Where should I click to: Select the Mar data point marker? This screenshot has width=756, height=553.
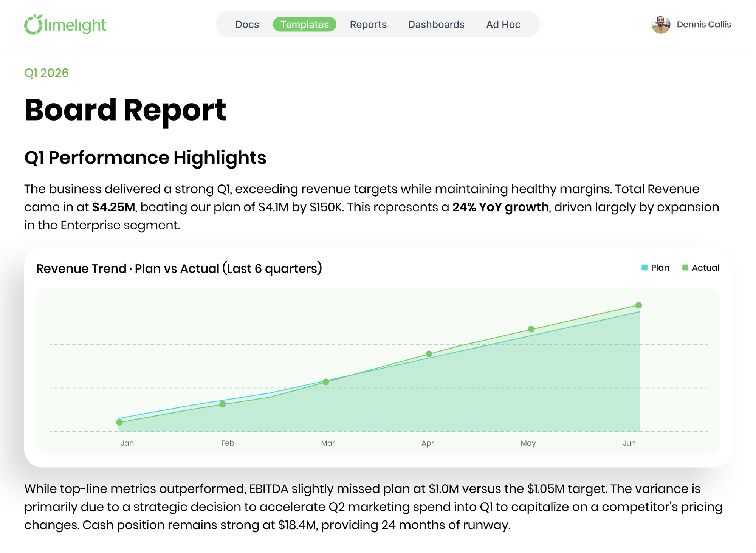pos(326,382)
